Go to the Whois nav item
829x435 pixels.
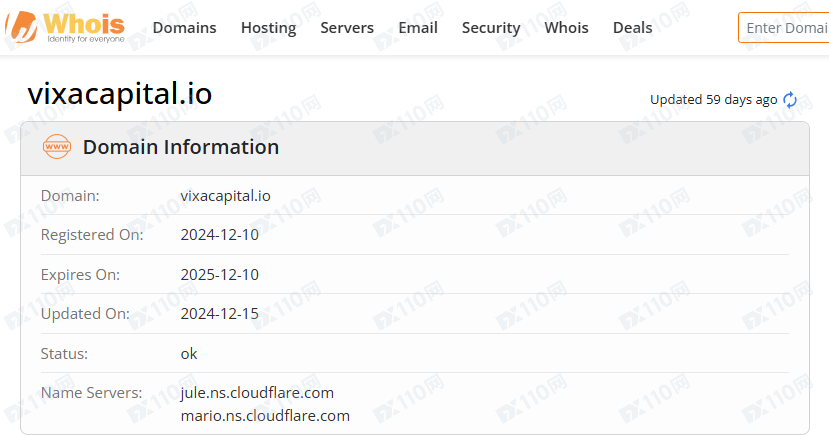click(566, 28)
